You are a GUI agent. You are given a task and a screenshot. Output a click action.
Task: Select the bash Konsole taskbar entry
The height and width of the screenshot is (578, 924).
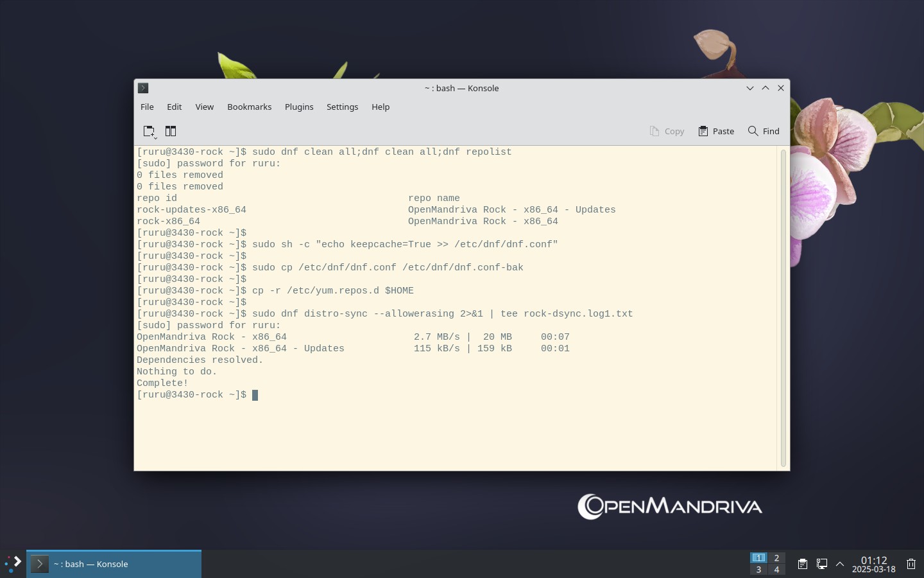(114, 564)
